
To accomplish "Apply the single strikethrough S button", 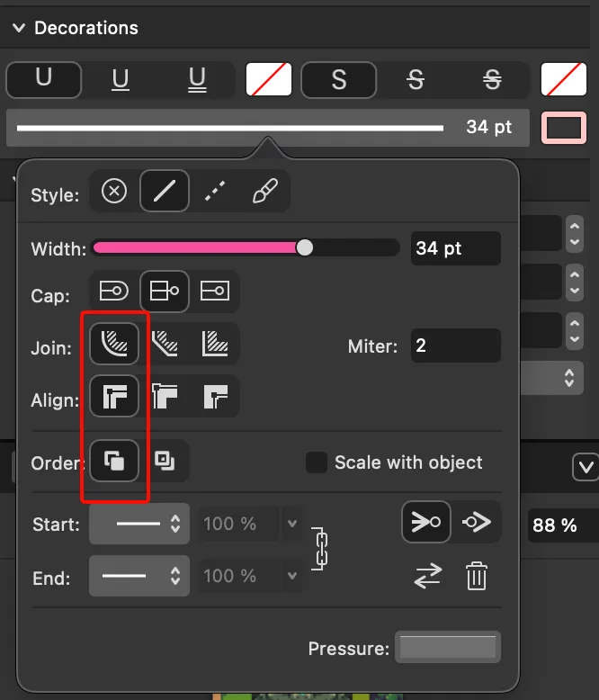I will (415, 80).
